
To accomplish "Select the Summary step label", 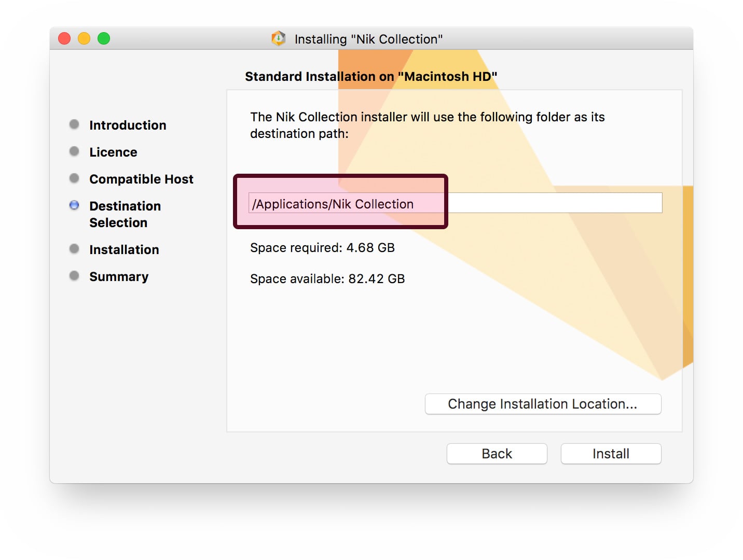I will [x=119, y=277].
